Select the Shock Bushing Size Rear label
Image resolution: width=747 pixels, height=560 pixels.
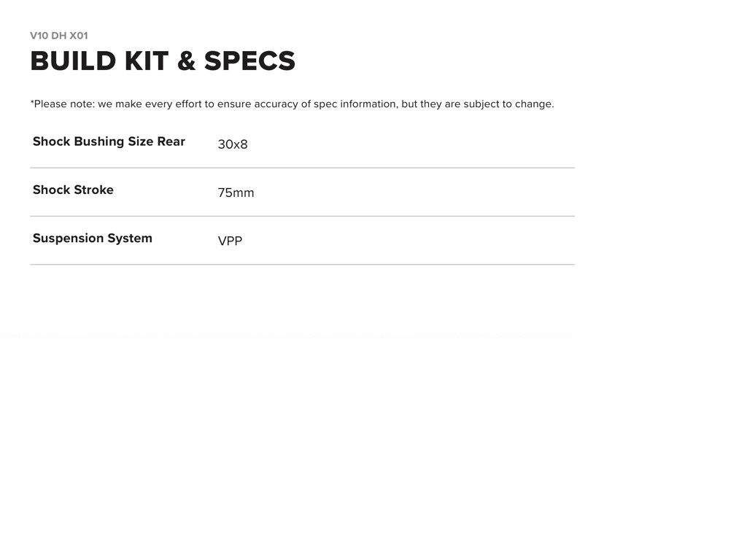click(109, 141)
